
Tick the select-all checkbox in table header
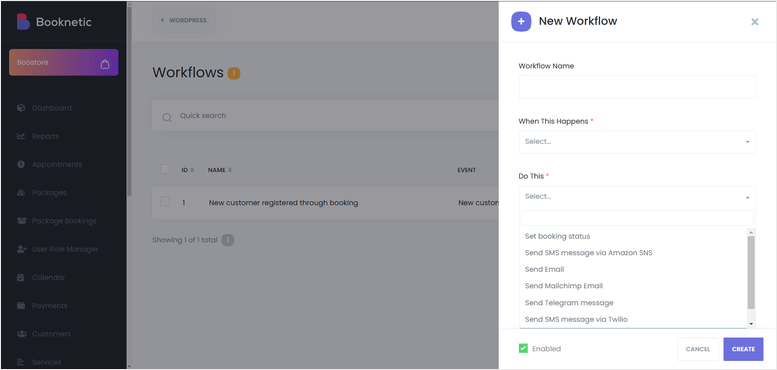pyautogui.click(x=166, y=169)
